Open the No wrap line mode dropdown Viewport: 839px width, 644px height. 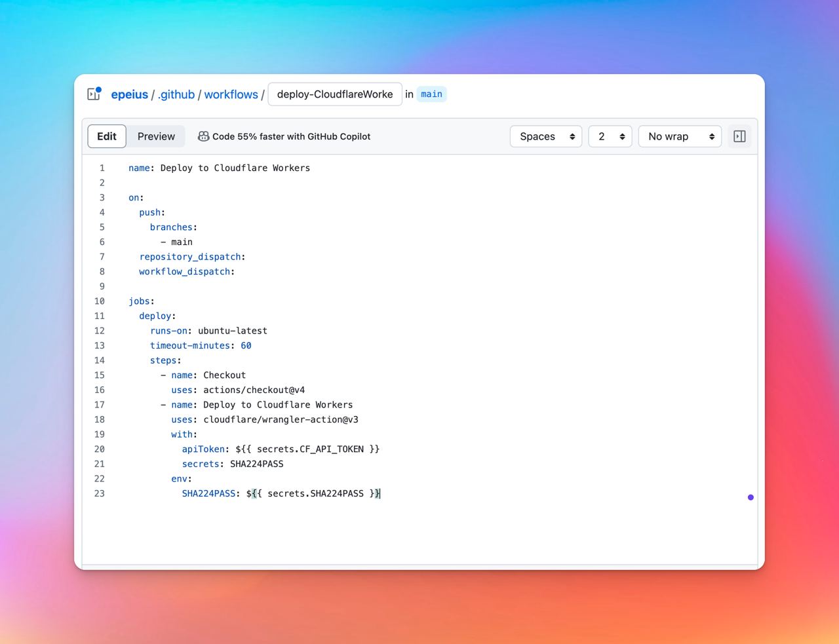pyautogui.click(x=680, y=136)
